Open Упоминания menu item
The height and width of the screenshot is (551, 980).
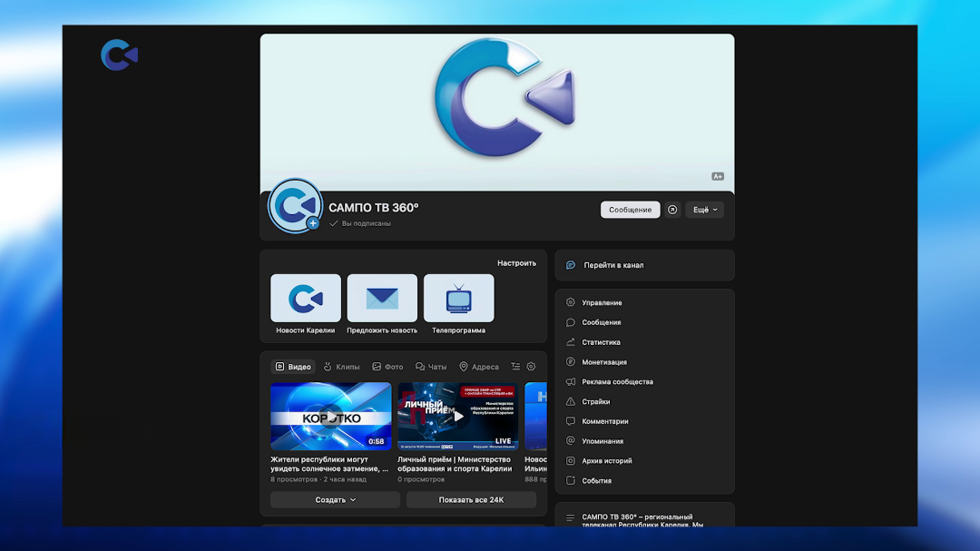pyautogui.click(x=645, y=441)
